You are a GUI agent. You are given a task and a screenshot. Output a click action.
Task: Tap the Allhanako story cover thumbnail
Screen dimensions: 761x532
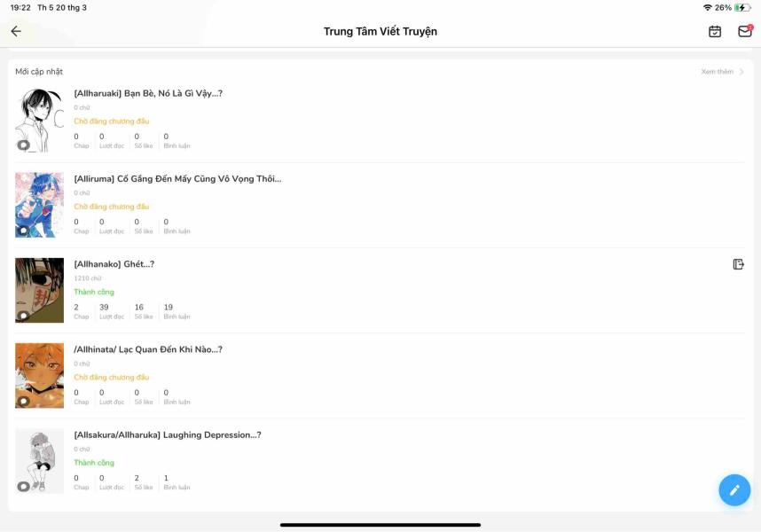click(39, 290)
